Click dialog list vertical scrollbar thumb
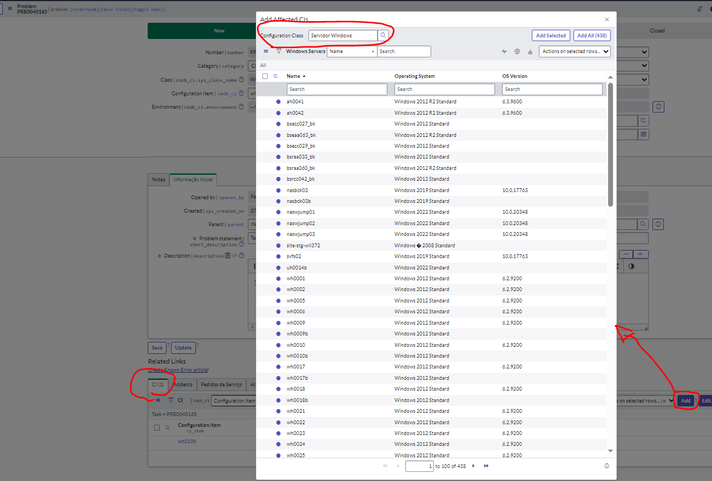Screen dimensions: 712x481 click(610, 144)
